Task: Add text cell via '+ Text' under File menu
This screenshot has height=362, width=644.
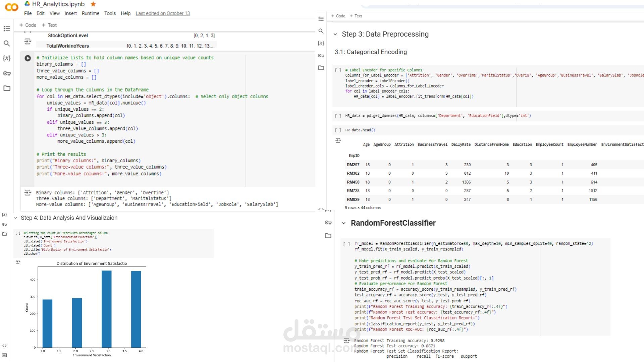Action: pyautogui.click(x=49, y=25)
